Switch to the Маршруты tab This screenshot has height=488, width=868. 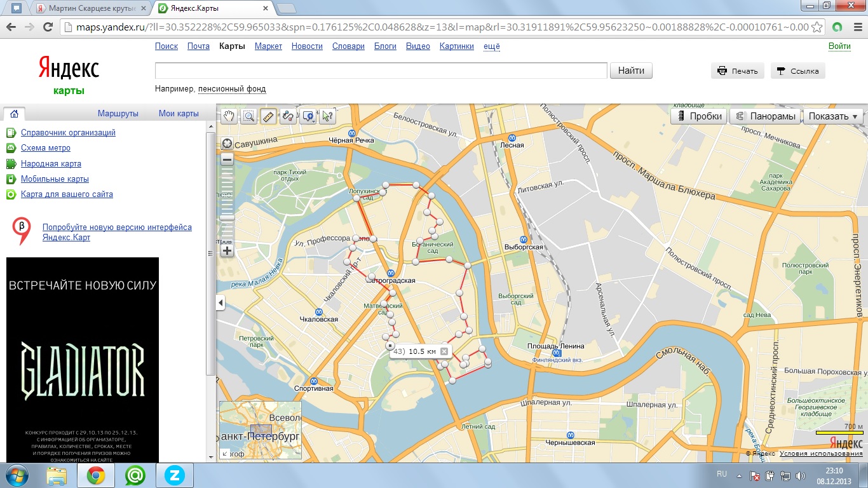(118, 114)
